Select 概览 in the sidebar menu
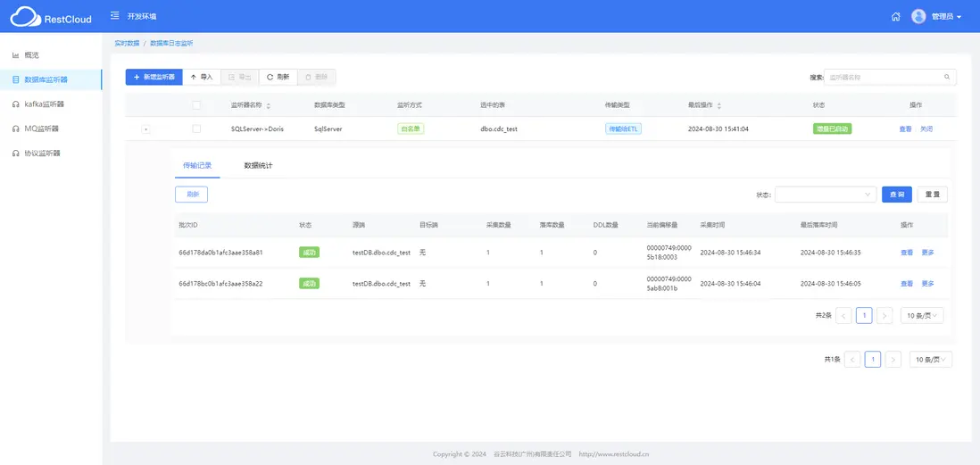Viewport: 980px width, 465px height. click(32, 55)
